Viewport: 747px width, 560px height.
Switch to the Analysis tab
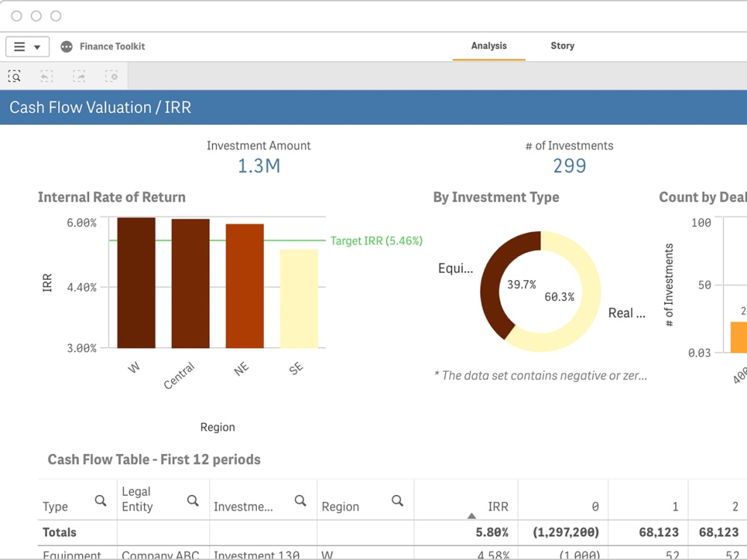tap(489, 46)
